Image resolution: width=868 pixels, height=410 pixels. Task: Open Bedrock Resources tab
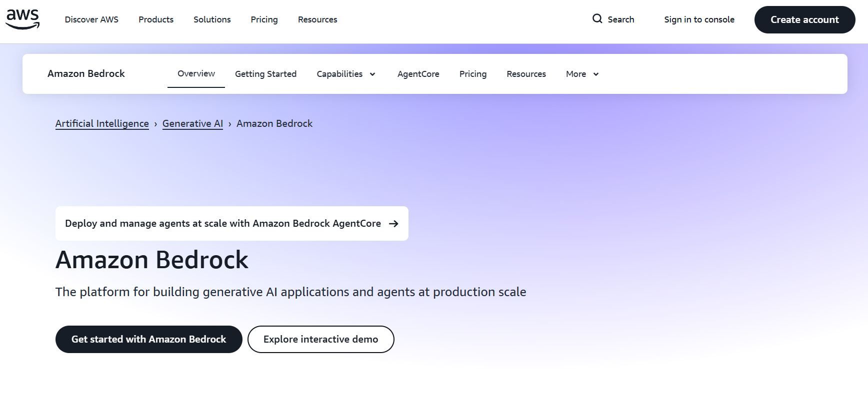[x=526, y=74]
